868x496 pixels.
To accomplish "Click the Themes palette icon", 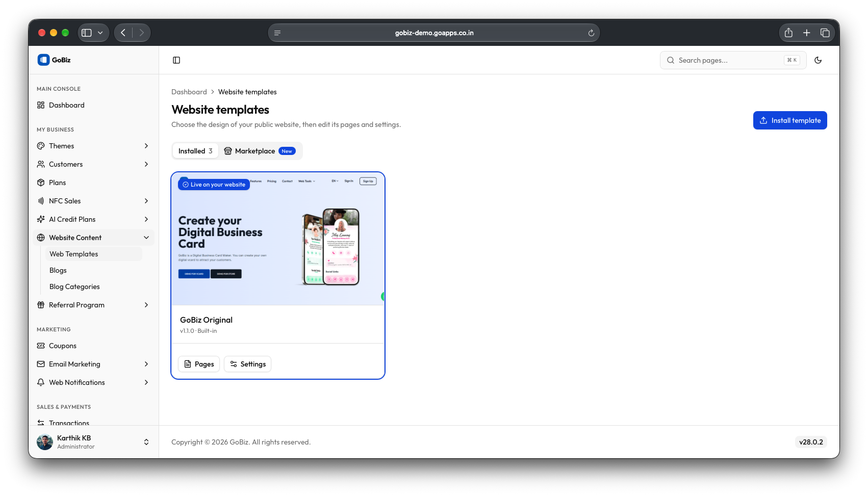I will 41,146.
